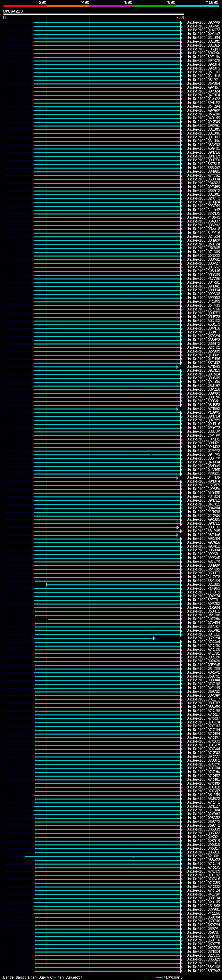Viewport: 222px width, 980px height.
Task: Click label UniRef100_Q9C5L4
Action: tap(203, 374)
